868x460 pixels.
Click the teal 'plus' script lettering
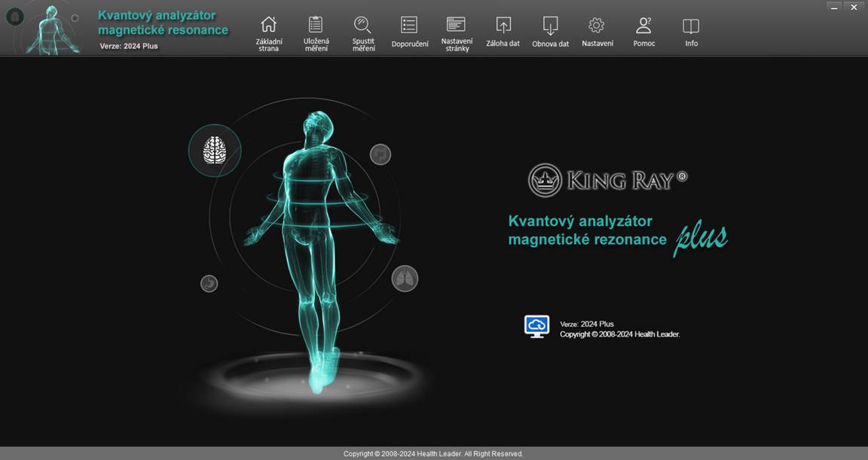(701, 239)
